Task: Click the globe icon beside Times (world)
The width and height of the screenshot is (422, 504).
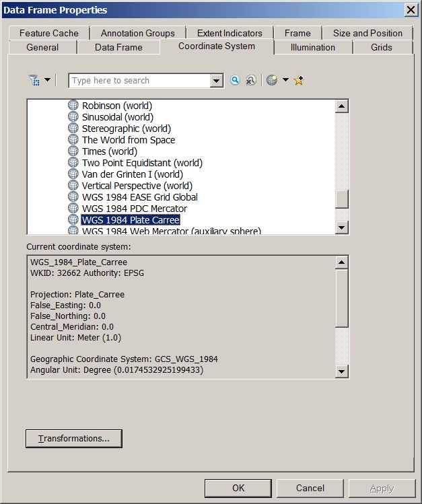Action: (x=73, y=151)
